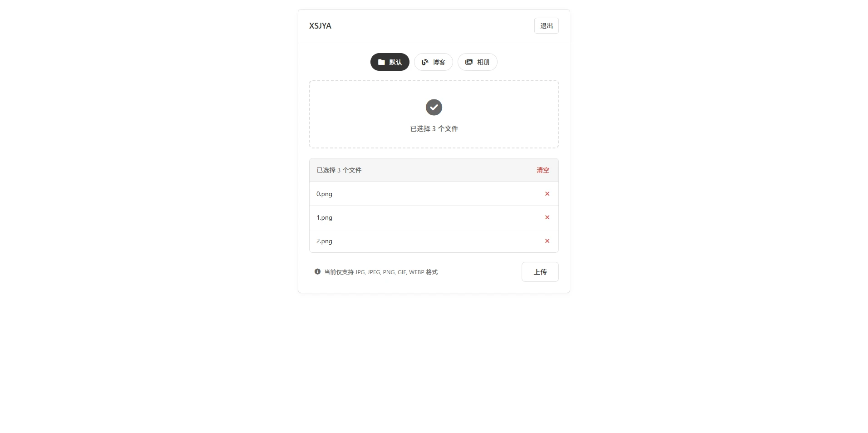Click the photo album icon beside 相册
Screen dimensions: 868x433
click(x=469, y=62)
